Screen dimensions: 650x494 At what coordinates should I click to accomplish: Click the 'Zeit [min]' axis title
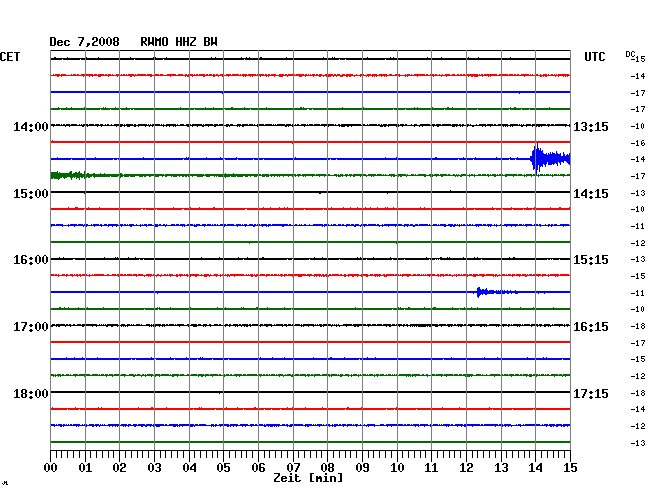click(308, 478)
